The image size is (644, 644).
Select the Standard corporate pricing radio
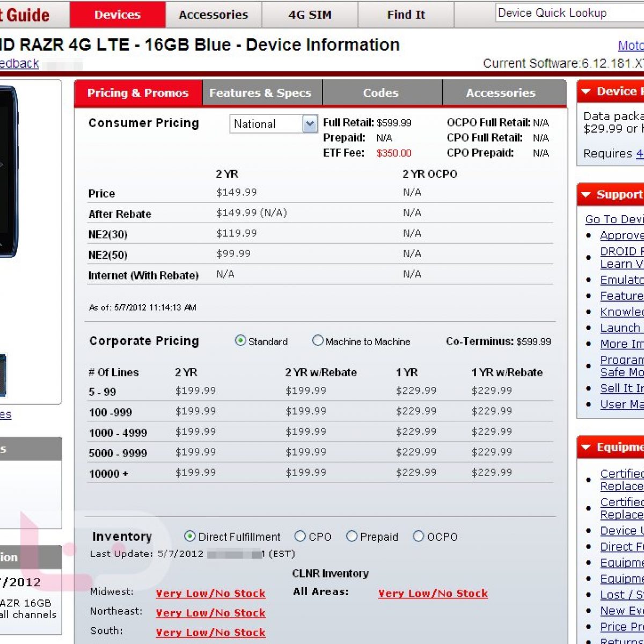240,341
